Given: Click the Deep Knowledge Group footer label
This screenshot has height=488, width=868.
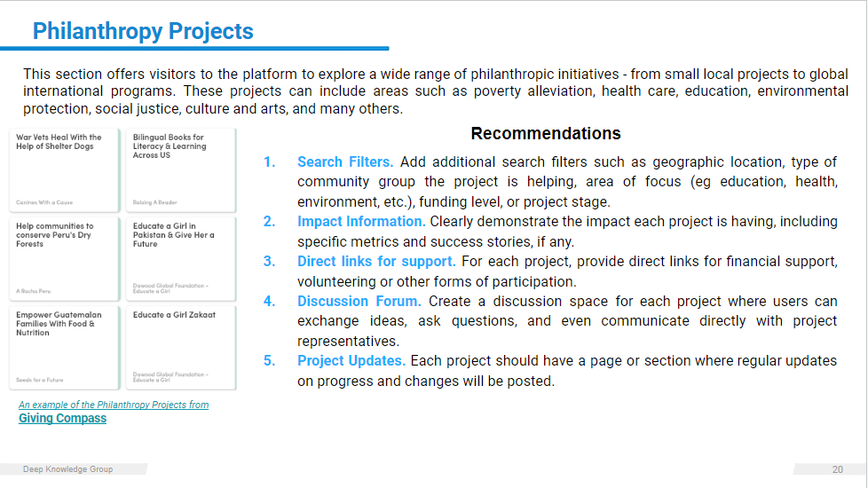Looking at the screenshot, I should tap(67, 469).
